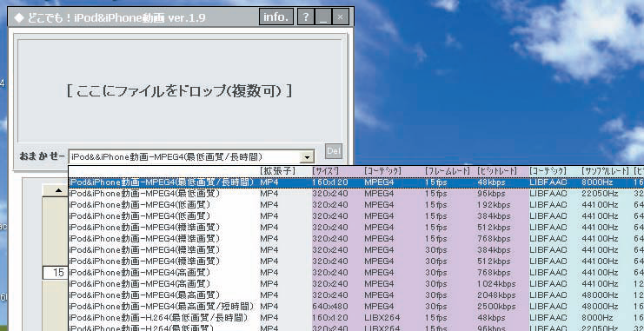Select MPEG4(標準画質) 30fps 384kbps row

pos(356,249)
